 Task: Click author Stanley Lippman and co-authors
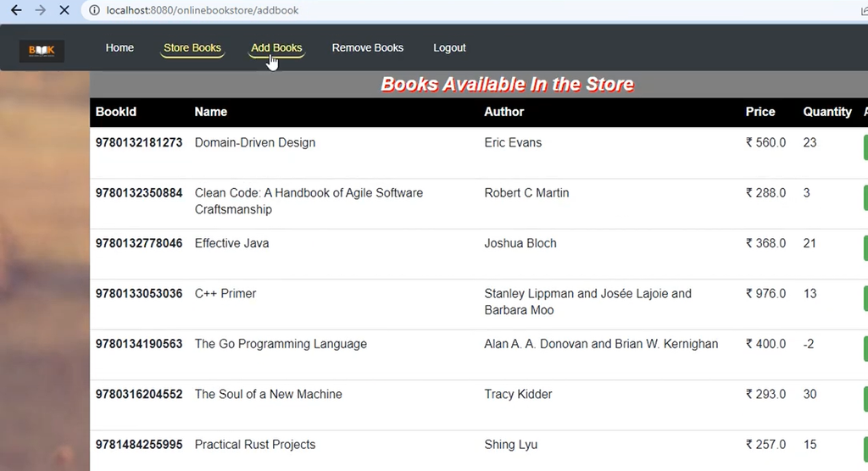tap(588, 302)
